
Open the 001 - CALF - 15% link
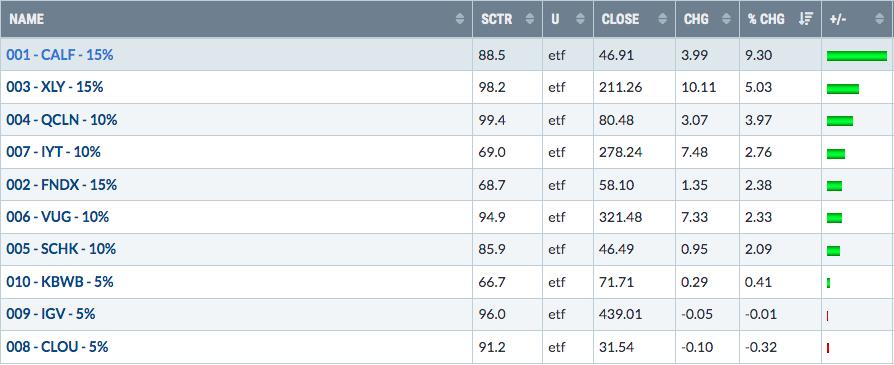coord(60,55)
